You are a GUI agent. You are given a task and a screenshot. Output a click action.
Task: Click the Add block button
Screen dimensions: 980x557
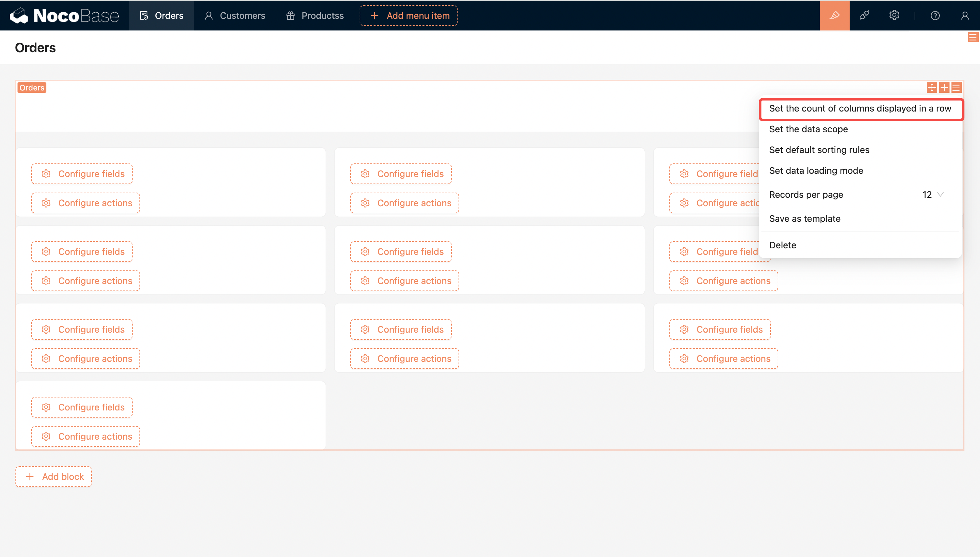[x=53, y=477]
